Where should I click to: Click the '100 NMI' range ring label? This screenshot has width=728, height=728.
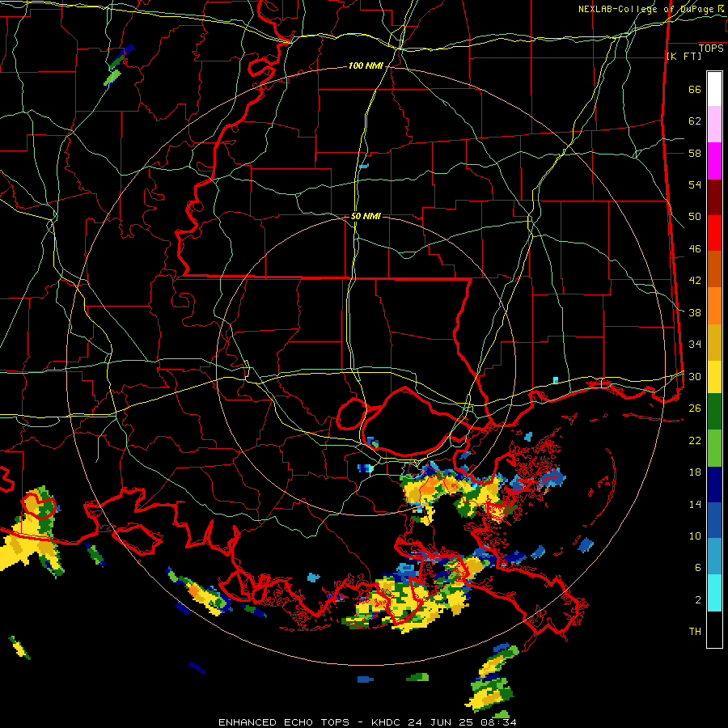[366, 66]
